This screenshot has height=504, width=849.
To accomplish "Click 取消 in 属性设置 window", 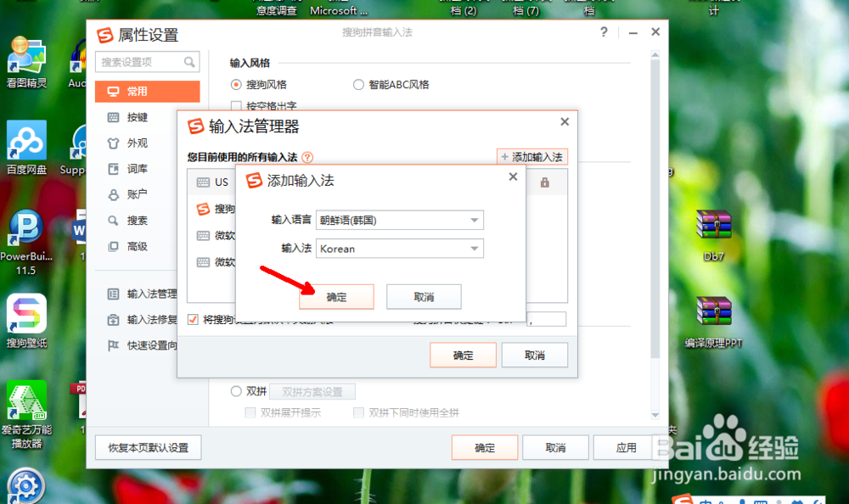I will [x=555, y=447].
